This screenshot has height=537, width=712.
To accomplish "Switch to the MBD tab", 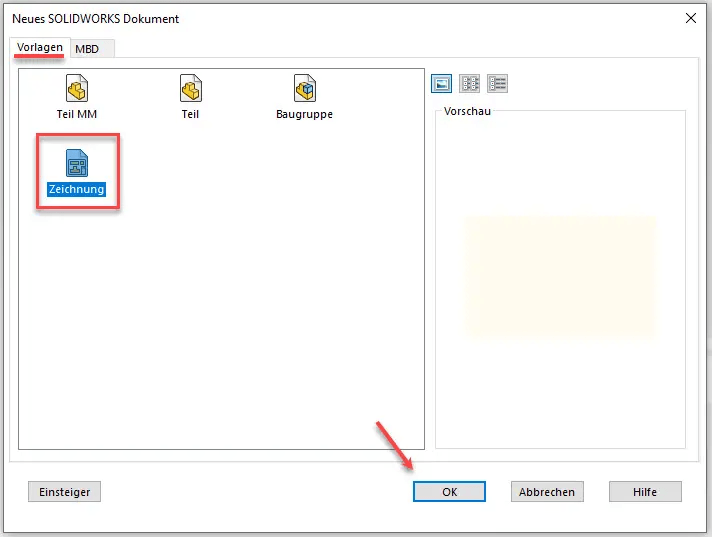I will pyautogui.click(x=87, y=49).
